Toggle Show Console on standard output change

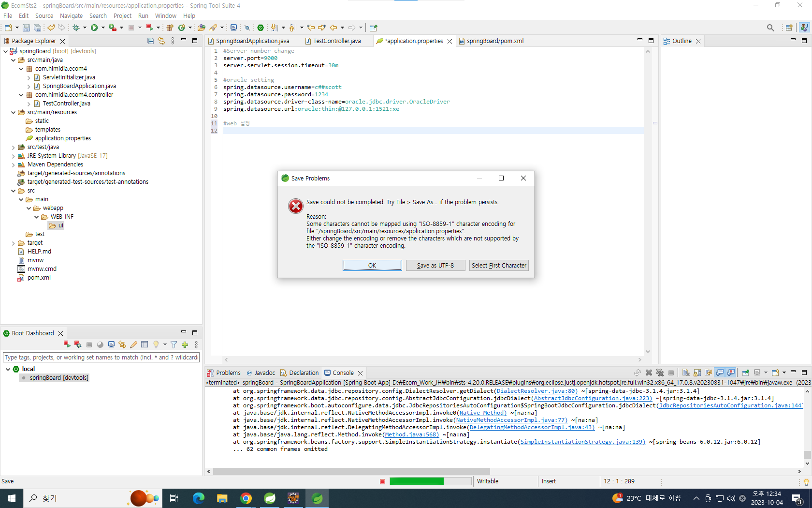click(720, 373)
